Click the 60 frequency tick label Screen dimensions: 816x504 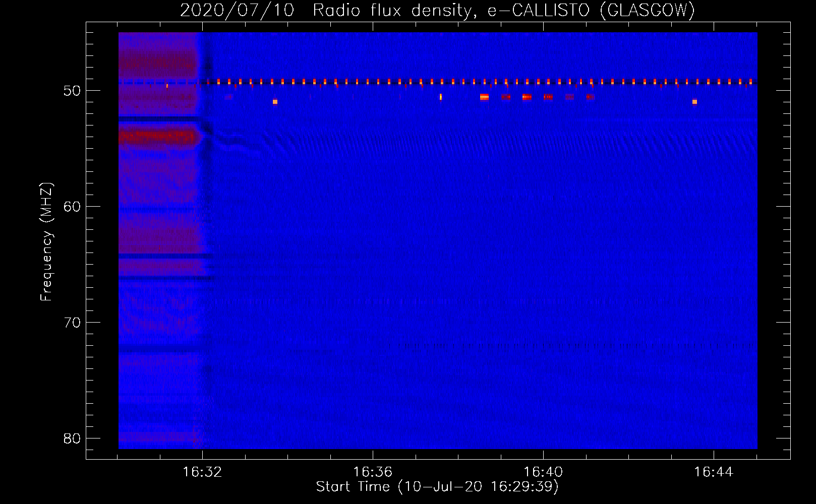[72, 207]
